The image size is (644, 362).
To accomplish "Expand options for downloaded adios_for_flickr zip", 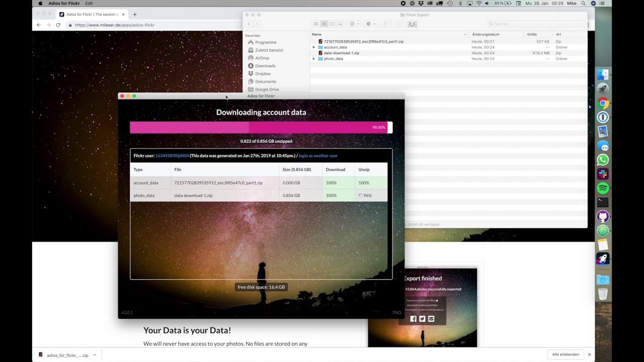I will tap(95, 355).
